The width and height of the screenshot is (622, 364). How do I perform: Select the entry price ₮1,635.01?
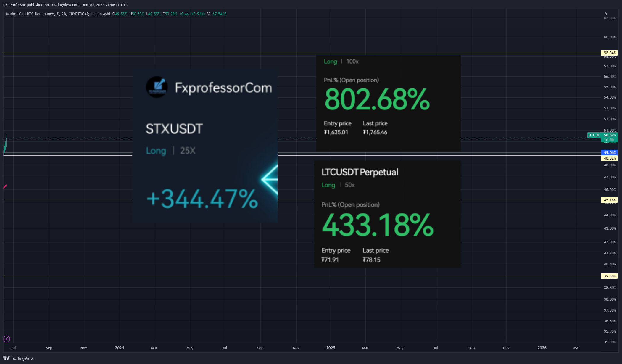click(336, 132)
